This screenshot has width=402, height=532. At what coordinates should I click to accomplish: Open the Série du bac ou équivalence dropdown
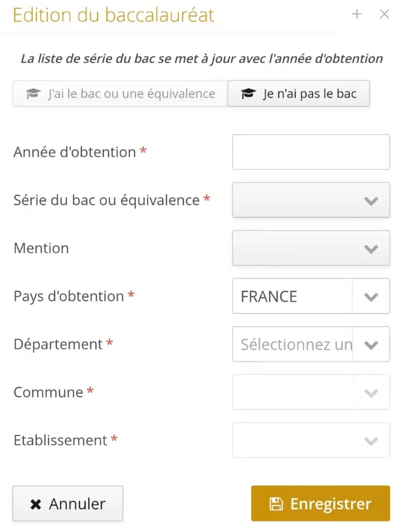(311, 200)
